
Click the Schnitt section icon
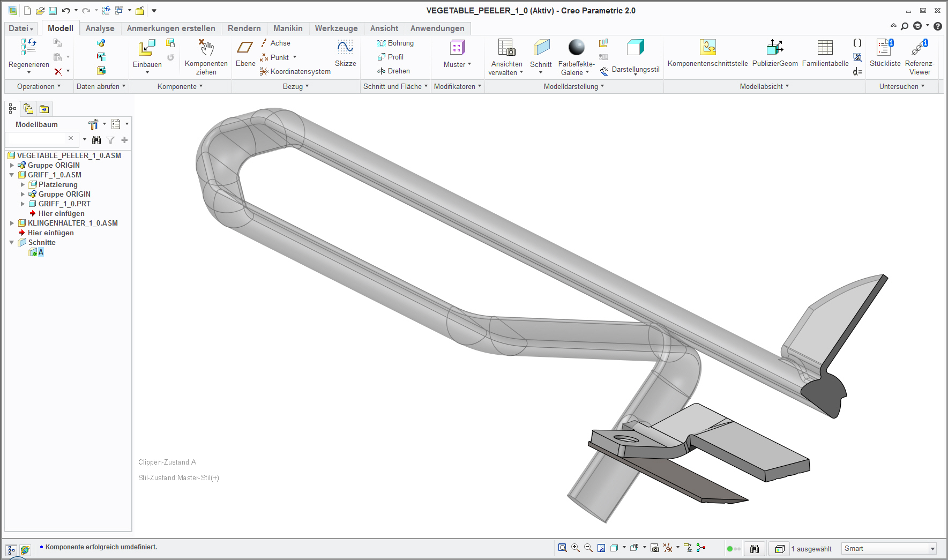tap(541, 47)
